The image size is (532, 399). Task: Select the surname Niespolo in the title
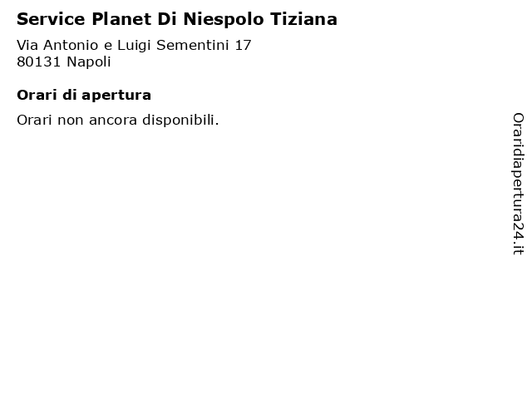[x=224, y=20]
